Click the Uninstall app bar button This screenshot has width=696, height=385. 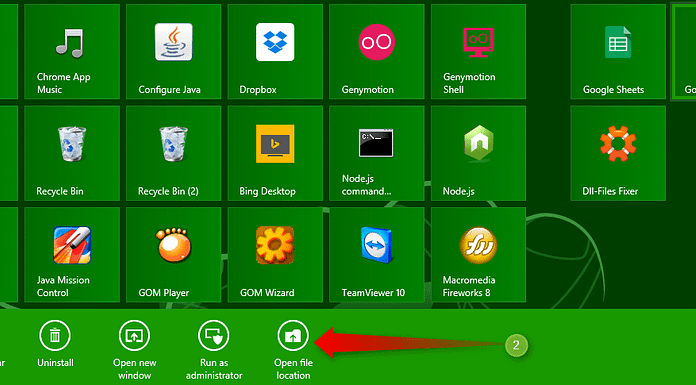pos(55,344)
